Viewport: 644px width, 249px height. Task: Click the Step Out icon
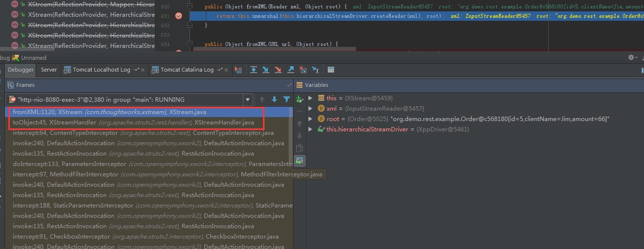click(x=291, y=70)
